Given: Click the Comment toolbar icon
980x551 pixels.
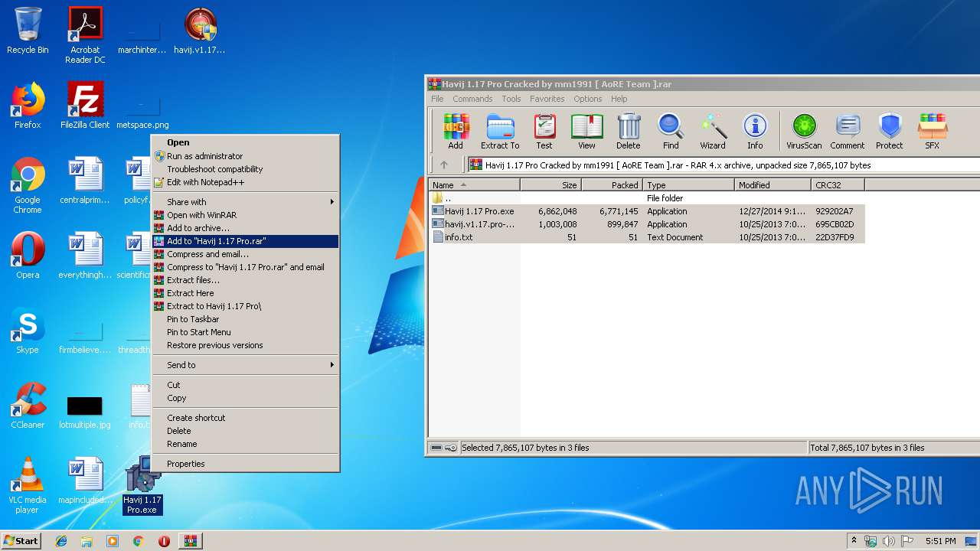Looking at the screenshot, I should coord(847,131).
